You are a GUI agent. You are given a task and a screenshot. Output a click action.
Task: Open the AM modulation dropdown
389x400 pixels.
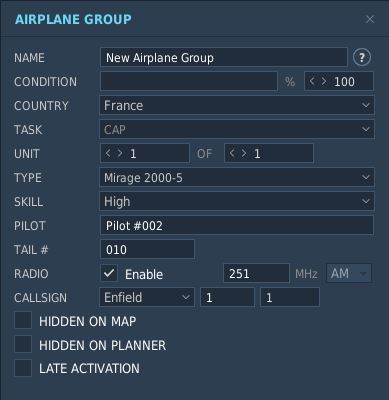pos(349,273)
